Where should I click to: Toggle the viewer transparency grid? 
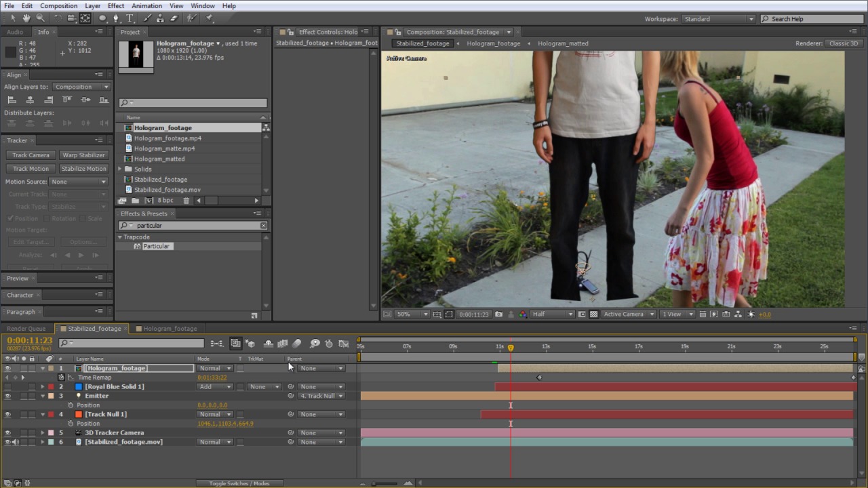[594, 314]
